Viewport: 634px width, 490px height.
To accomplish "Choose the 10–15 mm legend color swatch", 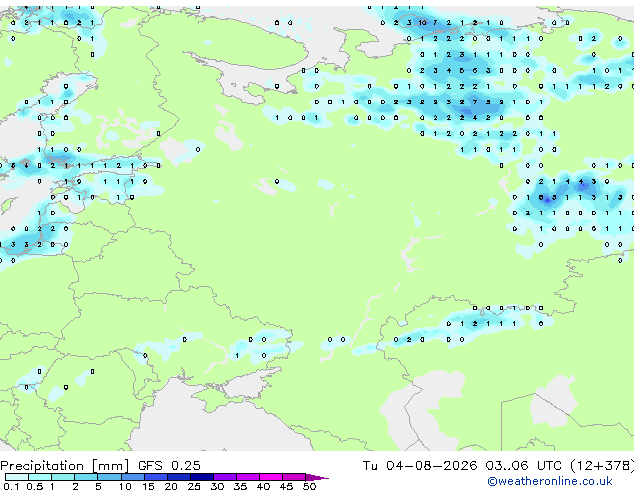I will click(133, 477).
